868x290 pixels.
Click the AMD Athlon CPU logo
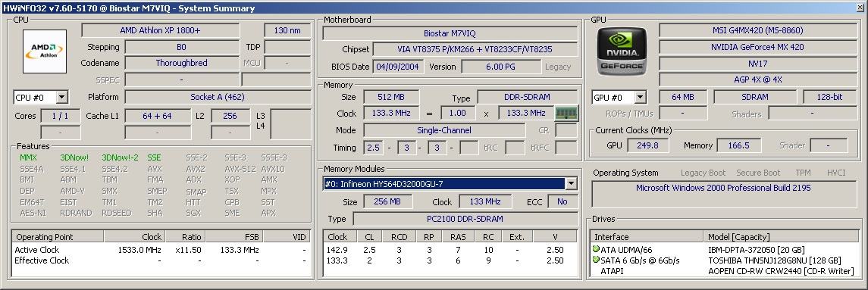click(x=45, y=51)
